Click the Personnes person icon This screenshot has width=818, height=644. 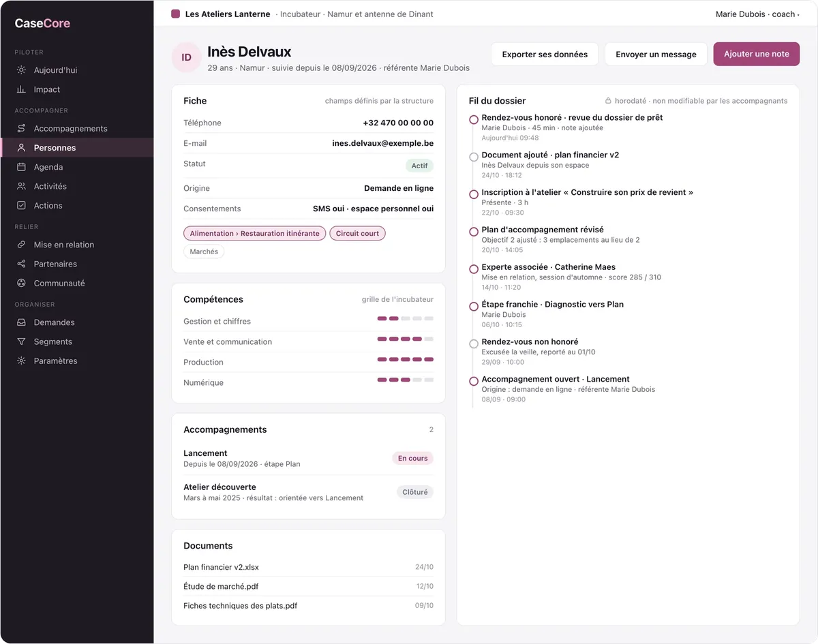pos(21,147)
